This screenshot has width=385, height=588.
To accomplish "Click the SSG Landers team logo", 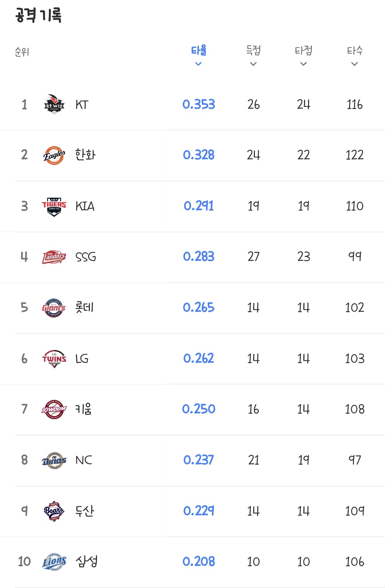I will tap(54, 257).
